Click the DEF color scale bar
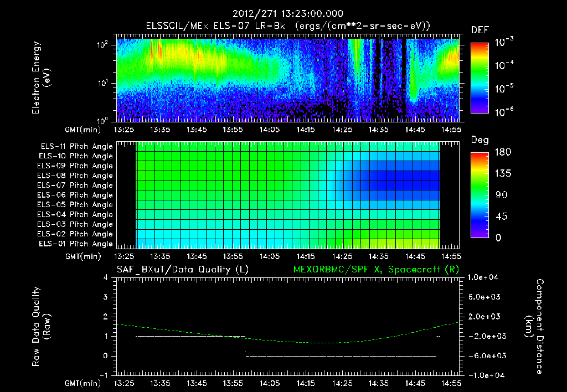 (480, 78)
